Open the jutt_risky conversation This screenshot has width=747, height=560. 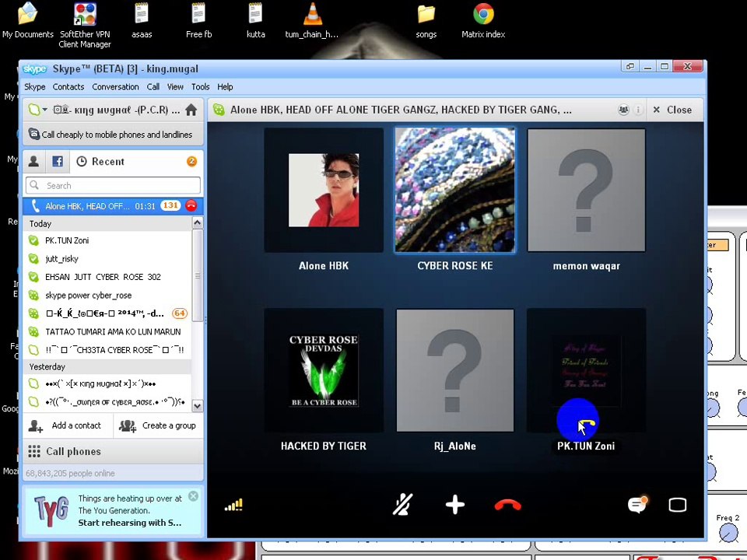(x=107, y=258)
